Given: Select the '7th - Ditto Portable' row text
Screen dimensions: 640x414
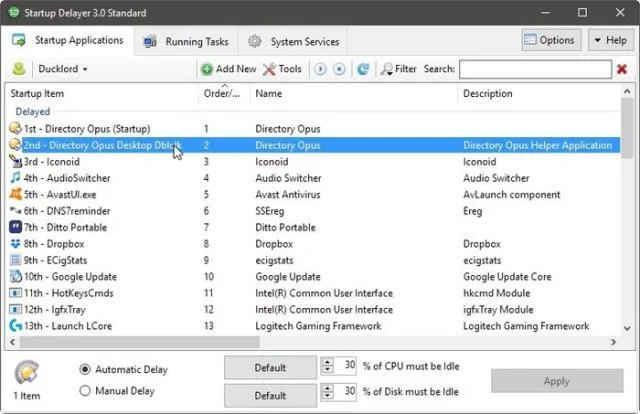Looking at the screenshot, I should (x=65, y=227).
